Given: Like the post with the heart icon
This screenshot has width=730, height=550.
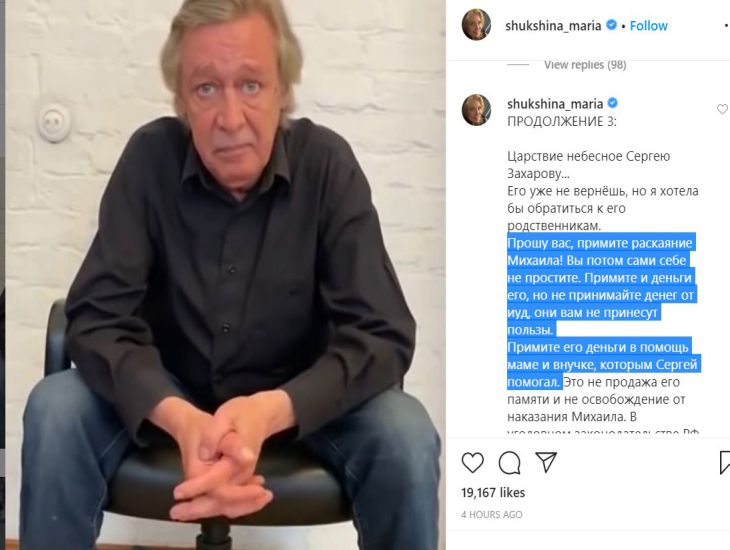Looking at the screenshot, I should pos(473,462).
